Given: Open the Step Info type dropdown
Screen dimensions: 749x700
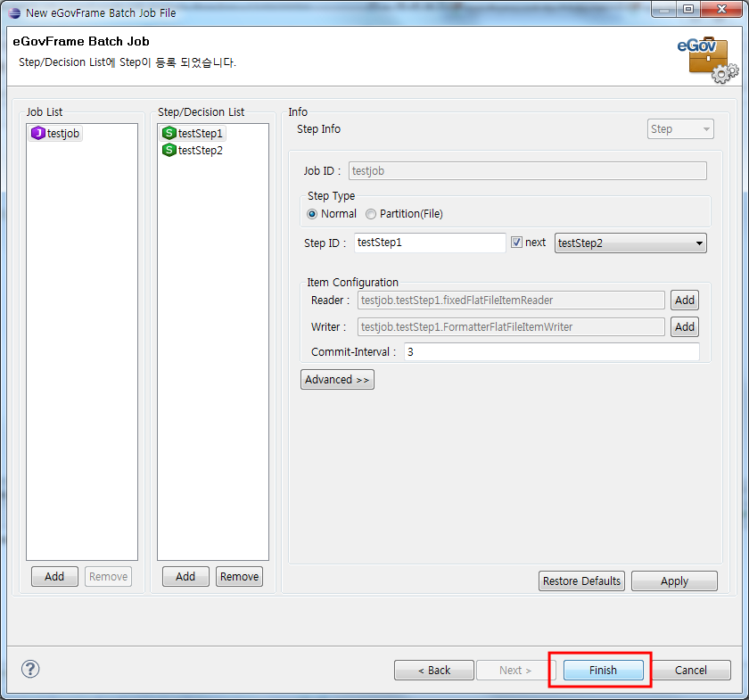Looking at the screenshot, I should coord(680,129).
